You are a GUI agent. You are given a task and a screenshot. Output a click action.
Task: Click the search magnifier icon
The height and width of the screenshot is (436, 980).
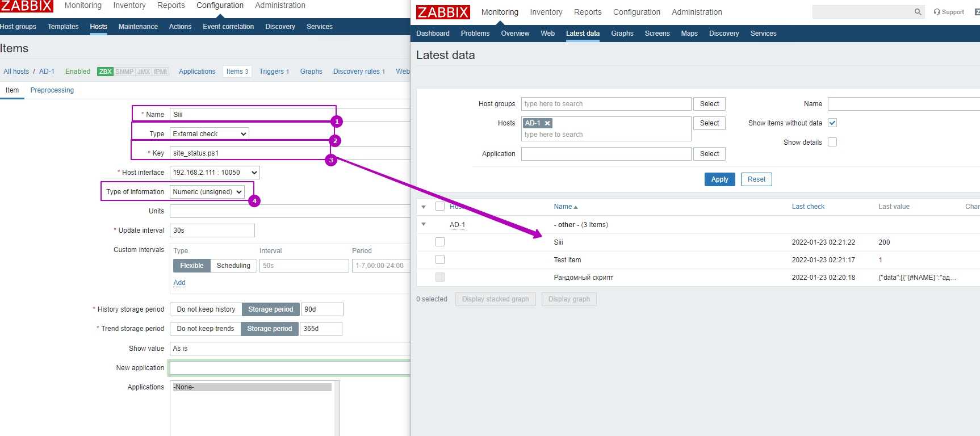pyautogui.click(x=918, y=12)
